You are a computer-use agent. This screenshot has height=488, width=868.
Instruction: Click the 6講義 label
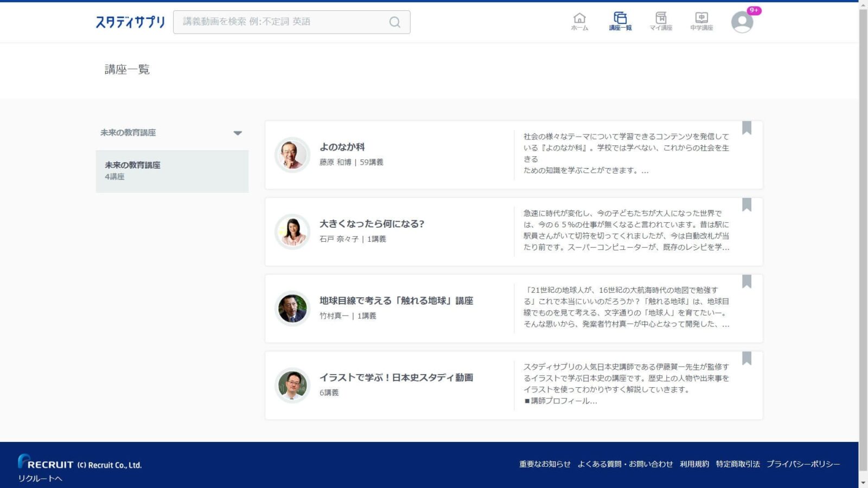tap(329, 393)
